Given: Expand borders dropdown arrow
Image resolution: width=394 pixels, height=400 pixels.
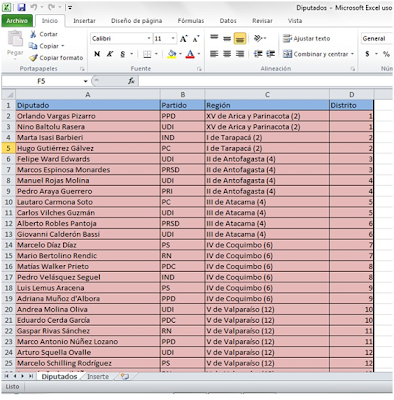Looking at the screenshot, I should [x=156, y=54].
